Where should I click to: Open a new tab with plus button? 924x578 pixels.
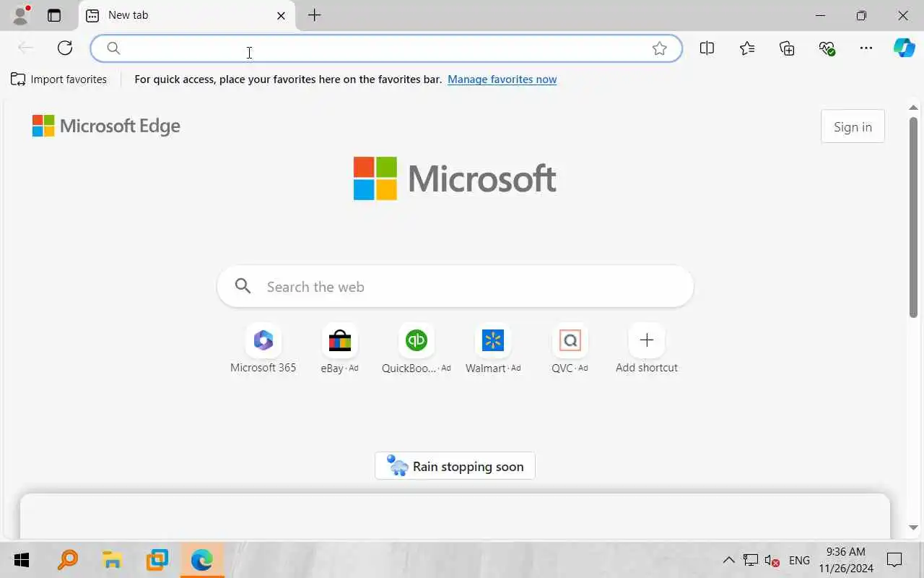click(x=314, y=15)
